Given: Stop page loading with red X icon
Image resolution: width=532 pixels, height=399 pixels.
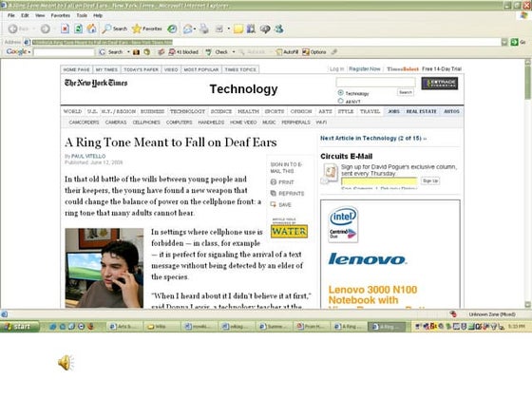Looking at the screenshot, I should (65, 28).
